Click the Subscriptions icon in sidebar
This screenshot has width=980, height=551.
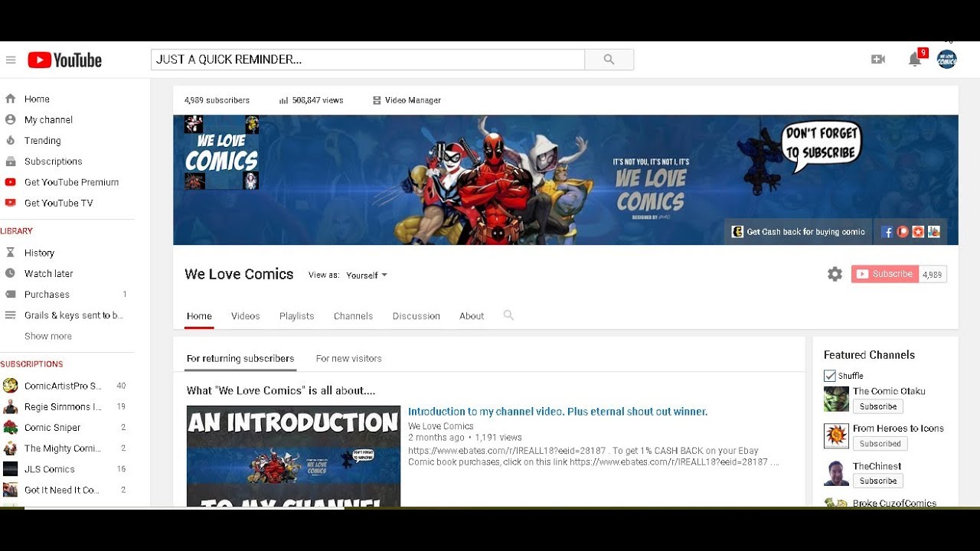pos(11,161)
